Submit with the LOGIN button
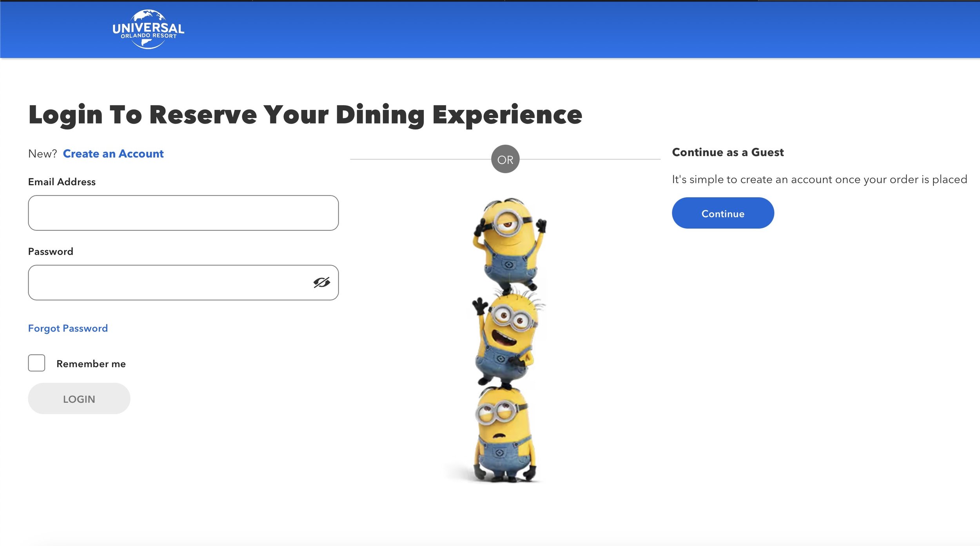Viewport: 980px width, 546px height. pos(79,399)
